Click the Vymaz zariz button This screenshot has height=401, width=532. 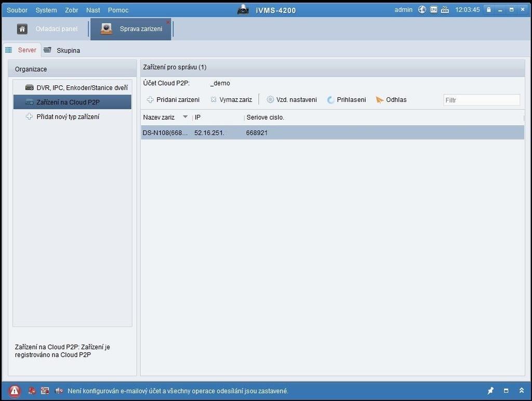tap(231, 99)
